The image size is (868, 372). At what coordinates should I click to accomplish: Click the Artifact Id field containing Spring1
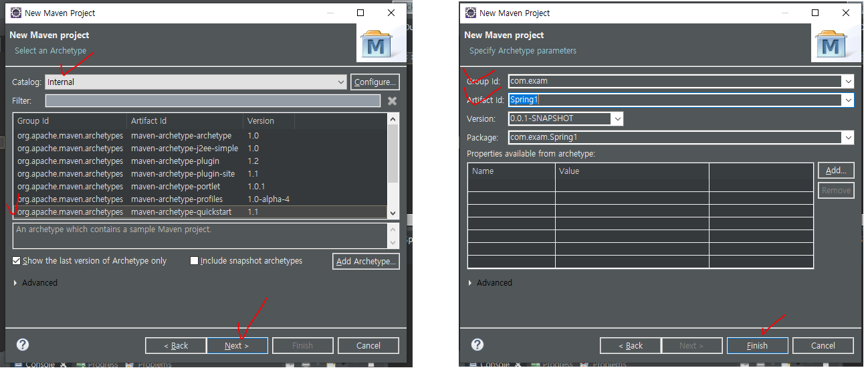pyautogui.click(x=675, y=100)
